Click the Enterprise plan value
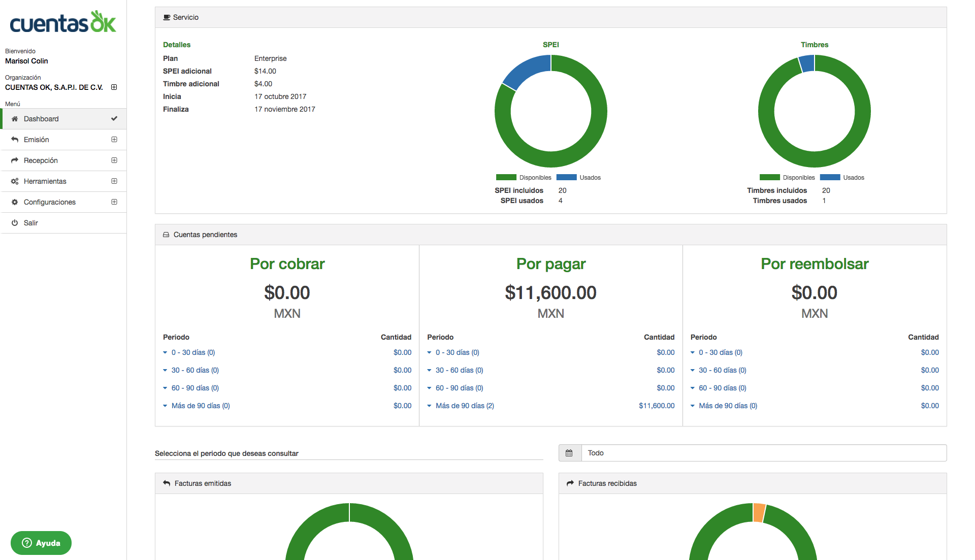 point(271,58)
